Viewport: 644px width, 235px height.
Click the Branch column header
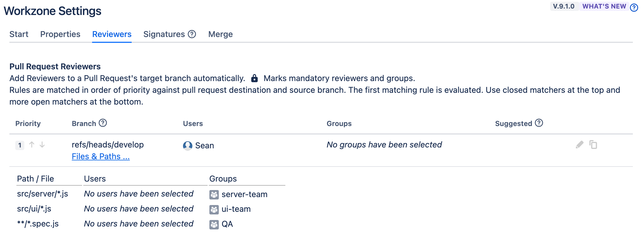point(84,123)
